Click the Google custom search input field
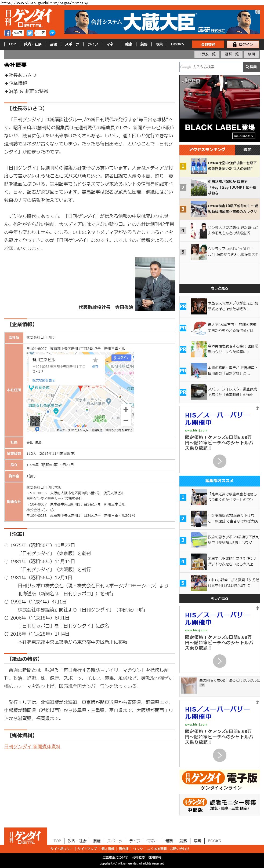Viewport: 264px width, 868px height. (x=211, y=67)
